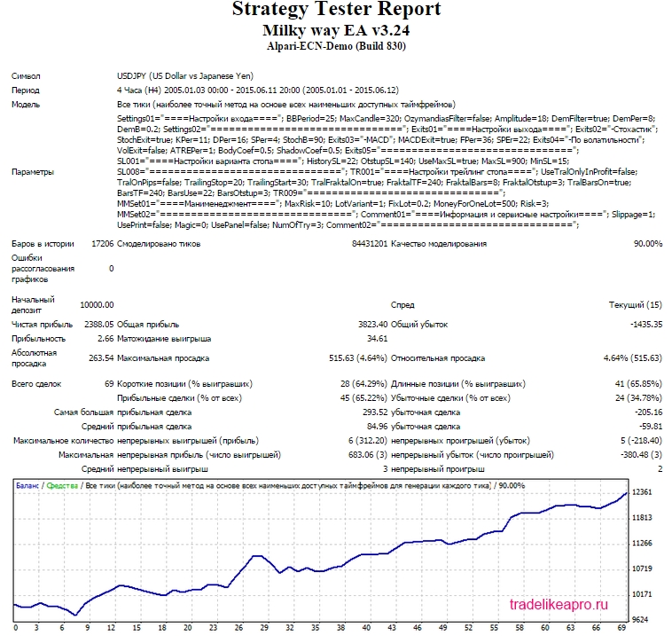Click the Начальный депозит label
672x636 pixels.
33,305
